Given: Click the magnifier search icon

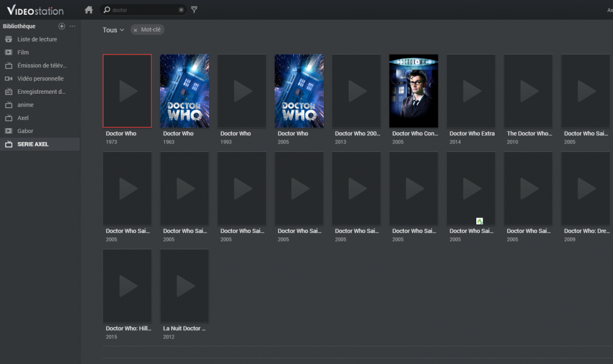Looking at the screenshot, I should click(x=107, y=10).
